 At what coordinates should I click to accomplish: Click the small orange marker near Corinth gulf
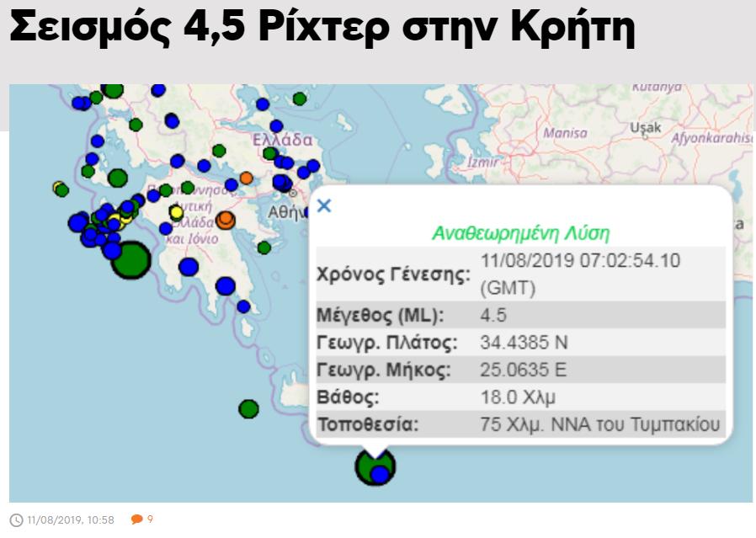[247, 178]
